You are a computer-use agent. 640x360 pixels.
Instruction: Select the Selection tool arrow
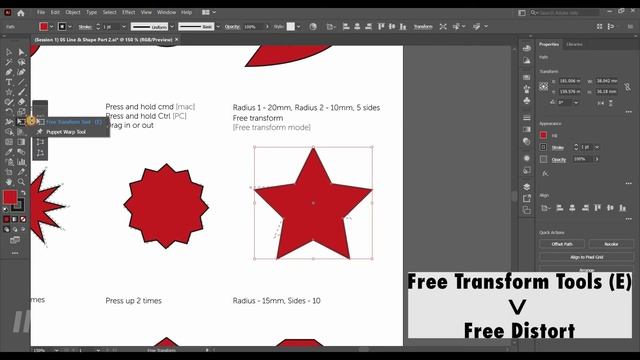(x=9, y=52)
